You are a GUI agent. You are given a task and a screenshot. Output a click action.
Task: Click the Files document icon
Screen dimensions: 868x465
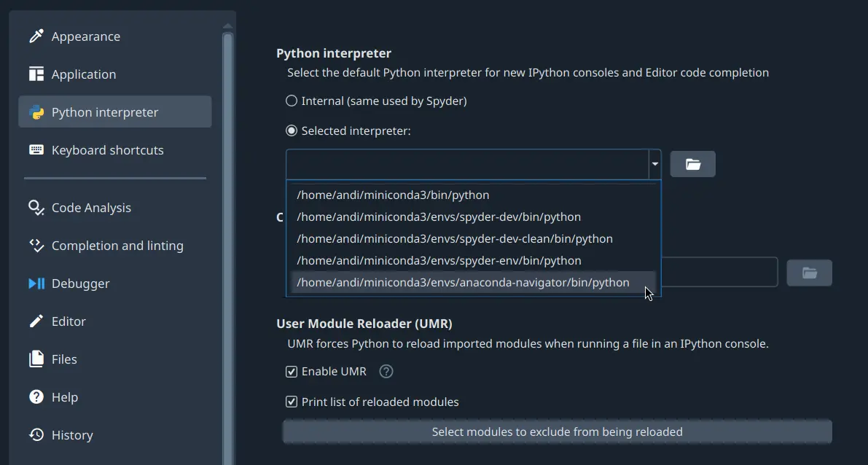coord(36,359)
